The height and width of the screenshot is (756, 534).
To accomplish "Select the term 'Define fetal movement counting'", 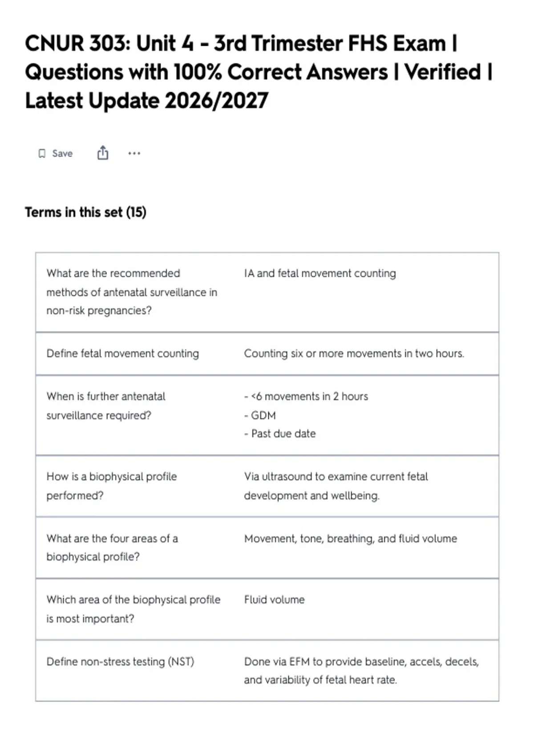I will click(x=123, y=354).
